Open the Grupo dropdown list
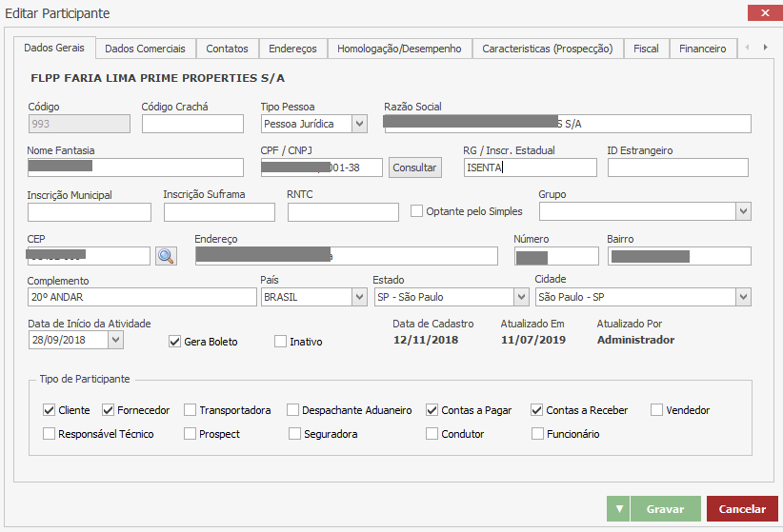The height and width of the screenshot is (532, 783). coord(742,211)
